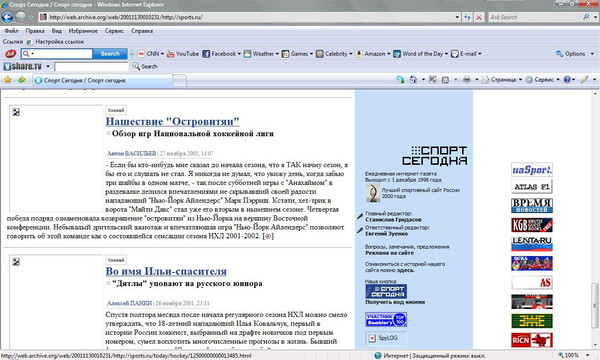Open the Избранное menu
Image resolution: width=600 pixels, height=360 pixels.
pyautogui.click(x=83, y=31)
